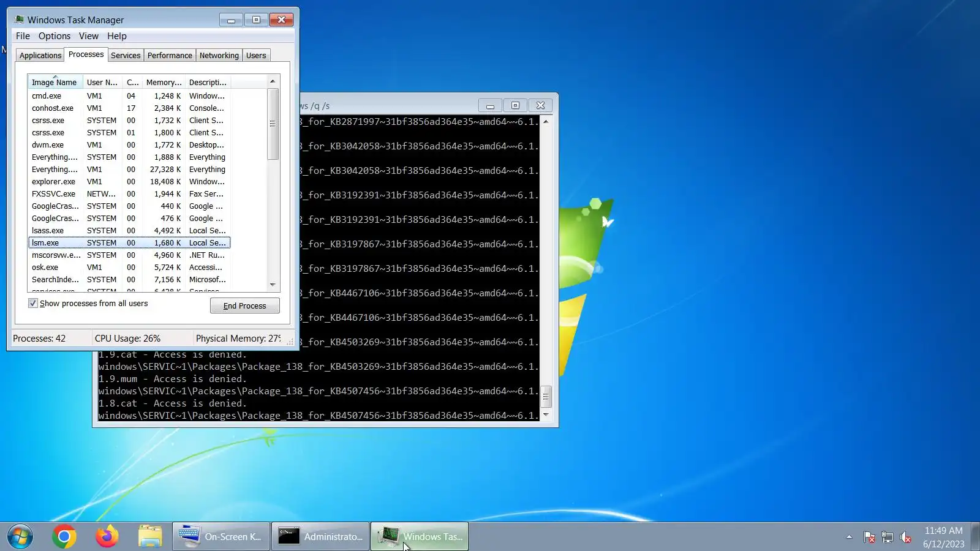Show hidden system tray icons
Screen dimensions: 980x551
coord(849,537)
